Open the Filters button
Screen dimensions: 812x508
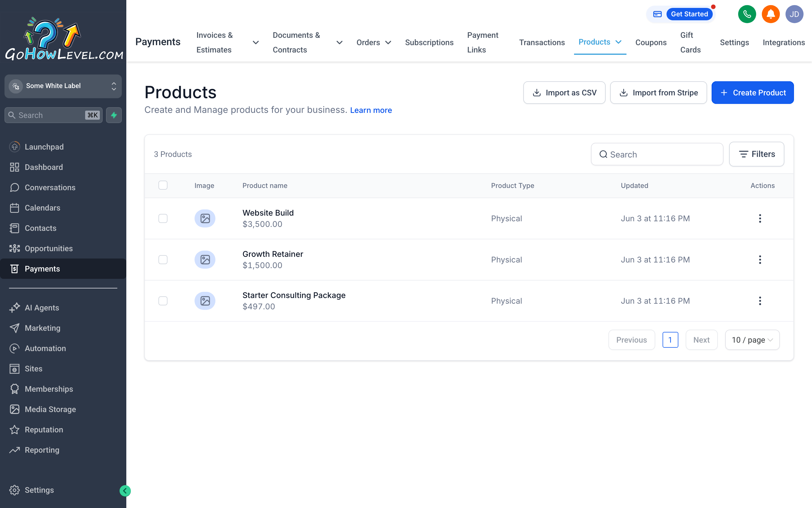757,154
